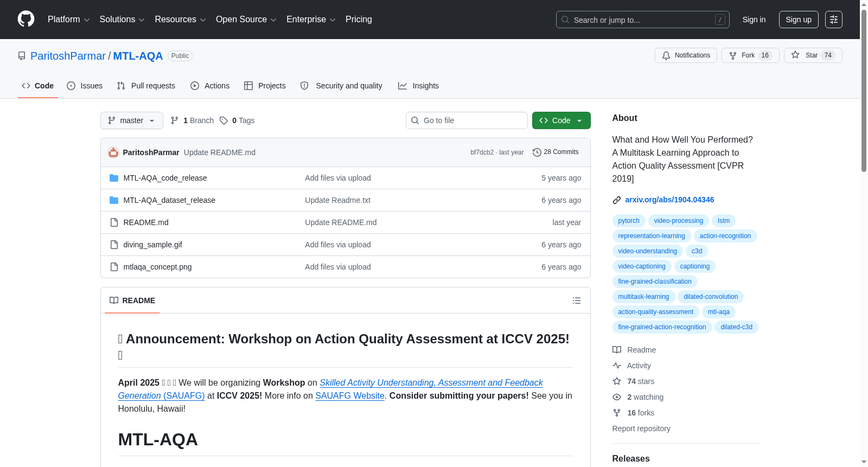Click the Search or jump to field

tap(643, 20)
